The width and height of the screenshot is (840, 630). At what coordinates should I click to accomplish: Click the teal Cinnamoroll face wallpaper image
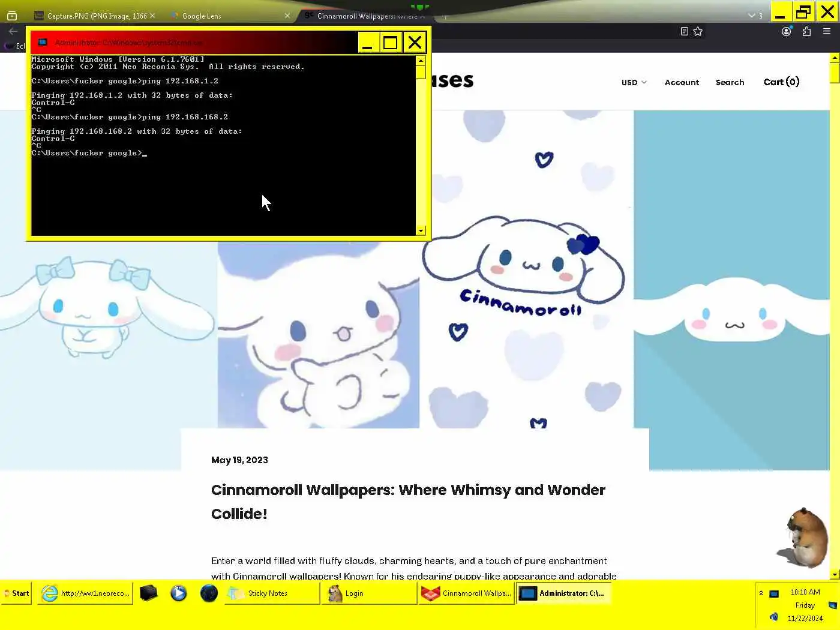(731, 290)
